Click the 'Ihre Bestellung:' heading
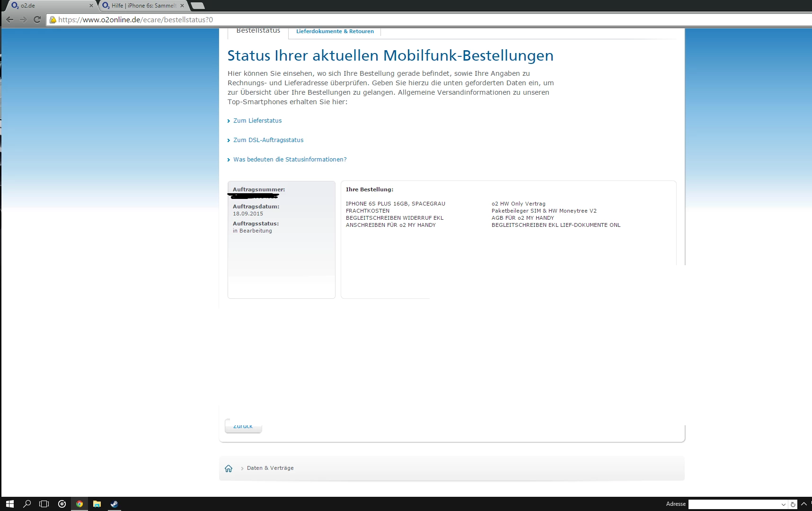Viewport: 812px width, 511px height. pyautogui.click(x=370, y=189)
